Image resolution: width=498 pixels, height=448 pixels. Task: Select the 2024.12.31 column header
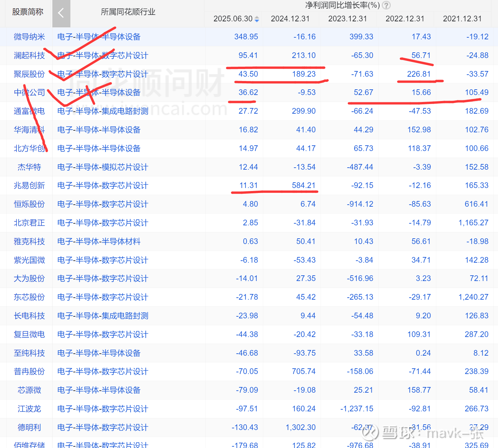coord(290,19)
